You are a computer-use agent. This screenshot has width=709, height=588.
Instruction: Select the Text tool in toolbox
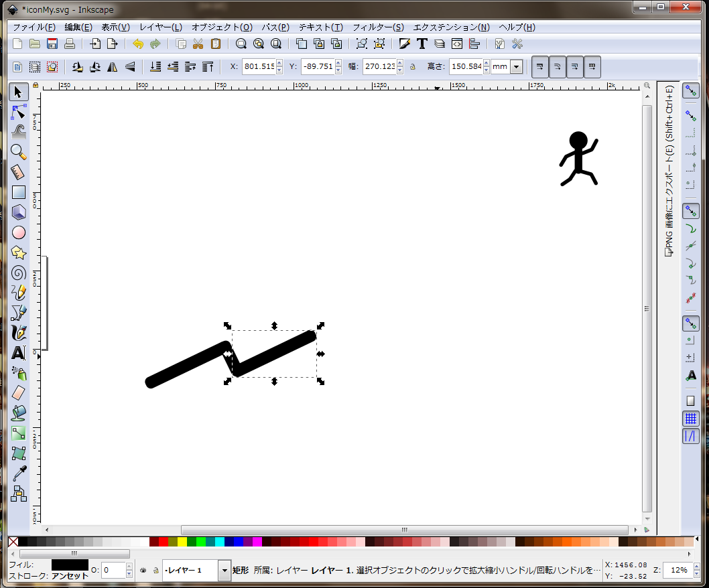19,353
